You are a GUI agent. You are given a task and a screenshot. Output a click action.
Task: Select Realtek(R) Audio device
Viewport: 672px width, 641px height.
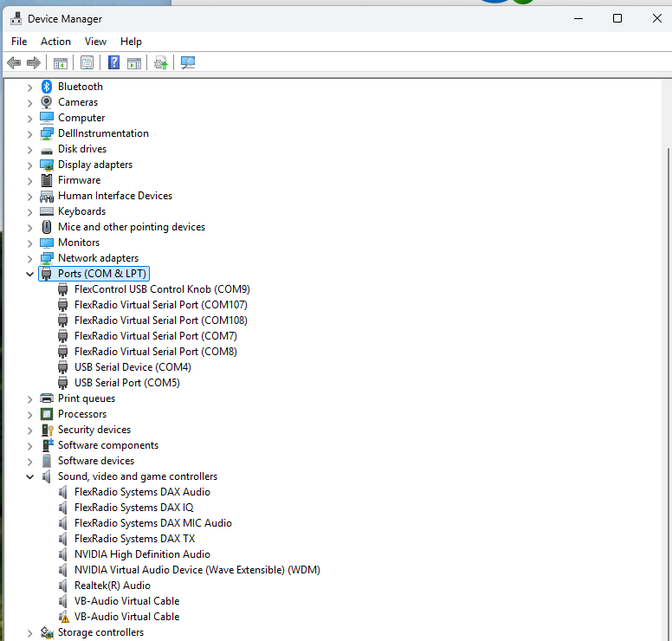(x=113, y=586)
